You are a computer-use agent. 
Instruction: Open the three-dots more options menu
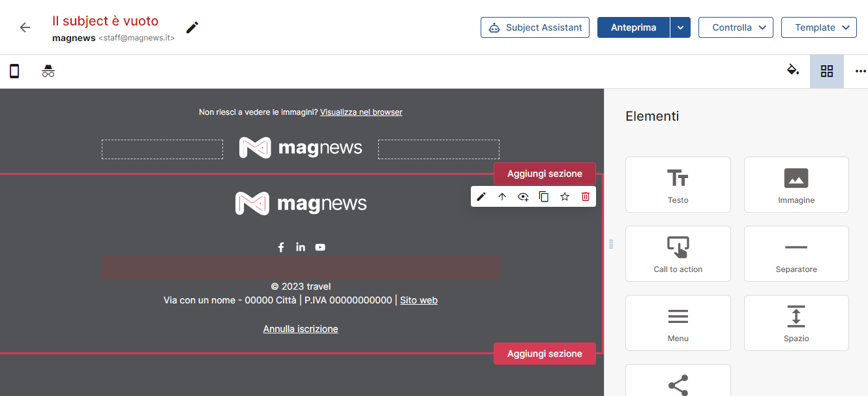coord(860,71)
